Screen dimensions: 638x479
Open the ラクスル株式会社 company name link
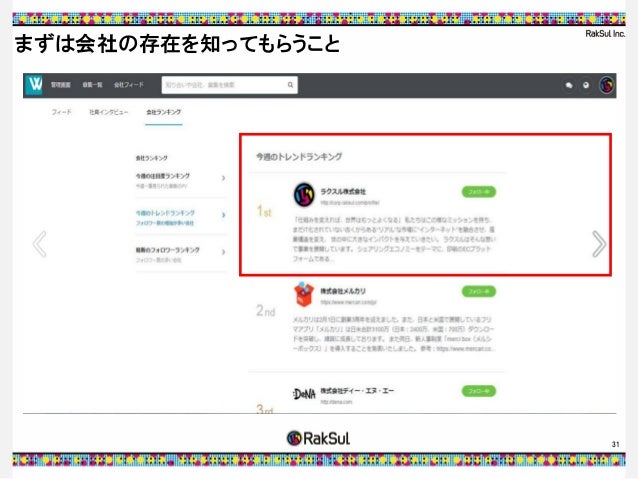[343, 192]
